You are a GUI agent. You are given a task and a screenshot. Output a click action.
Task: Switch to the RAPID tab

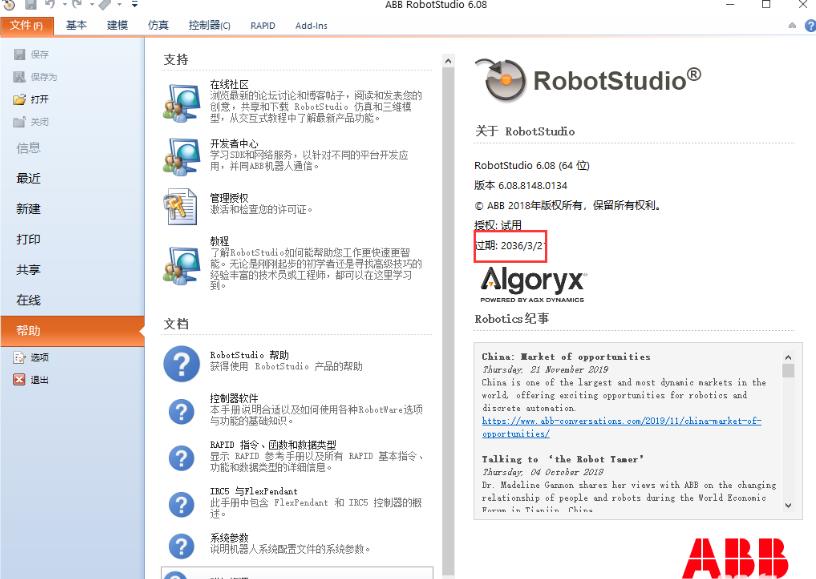pos(263,25)
